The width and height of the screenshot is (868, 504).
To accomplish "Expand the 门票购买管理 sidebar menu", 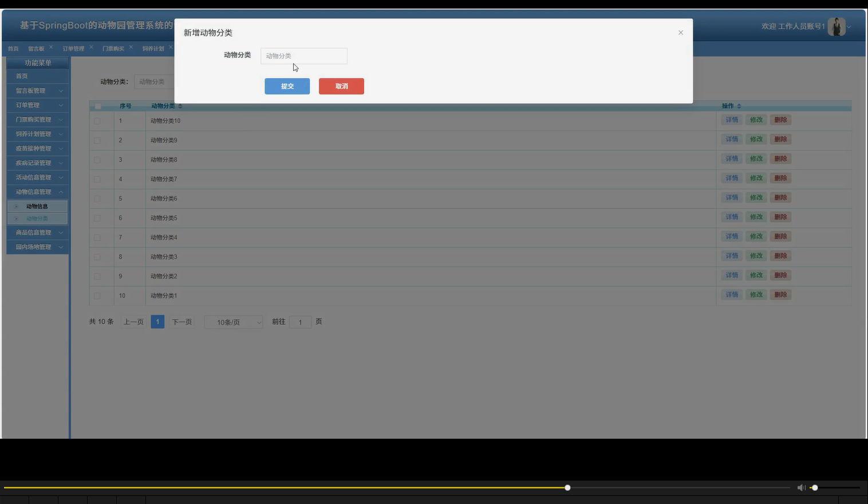I will point(38,119).
